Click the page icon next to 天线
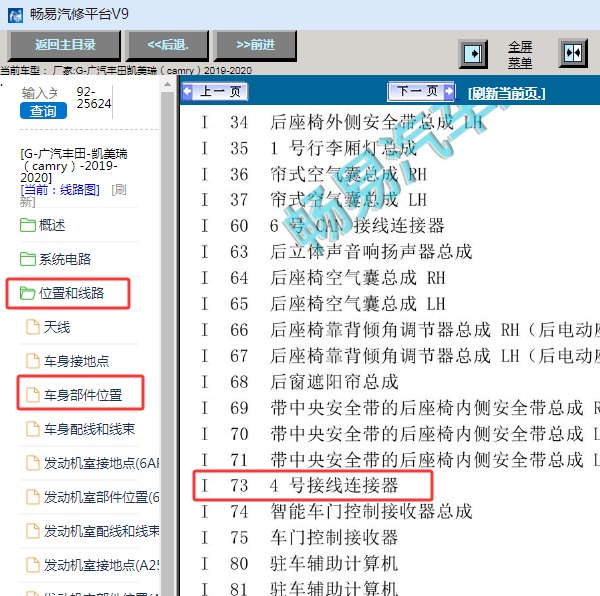Viewport: 600px width, 596px height. pyautogui.click(x=33, y=327)
